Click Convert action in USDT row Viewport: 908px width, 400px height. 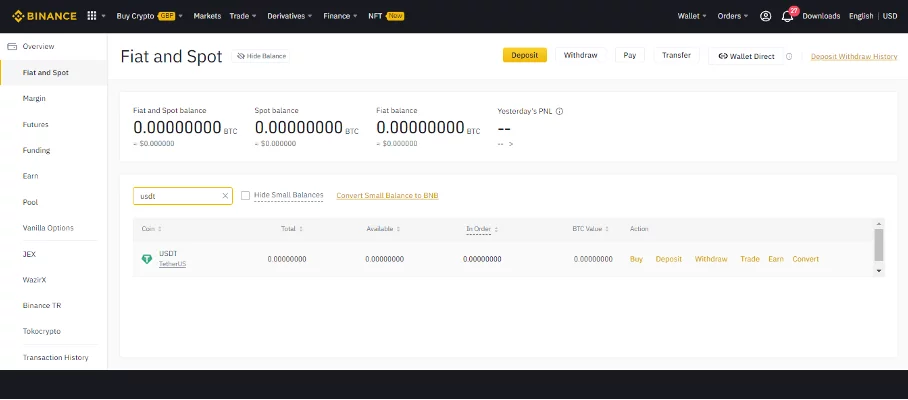point(806,259)
